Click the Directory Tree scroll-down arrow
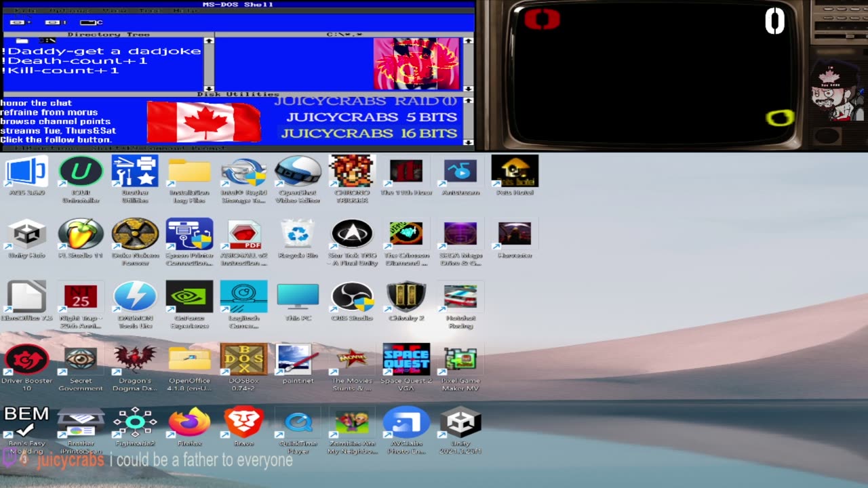868x488 pixels. [209, 88]
